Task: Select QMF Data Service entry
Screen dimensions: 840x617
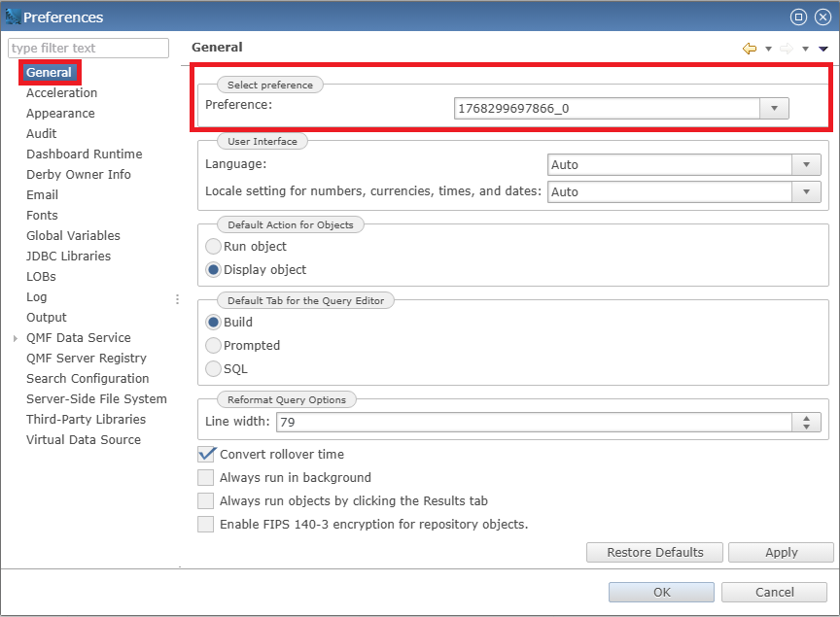Action: tap(78, 338)
